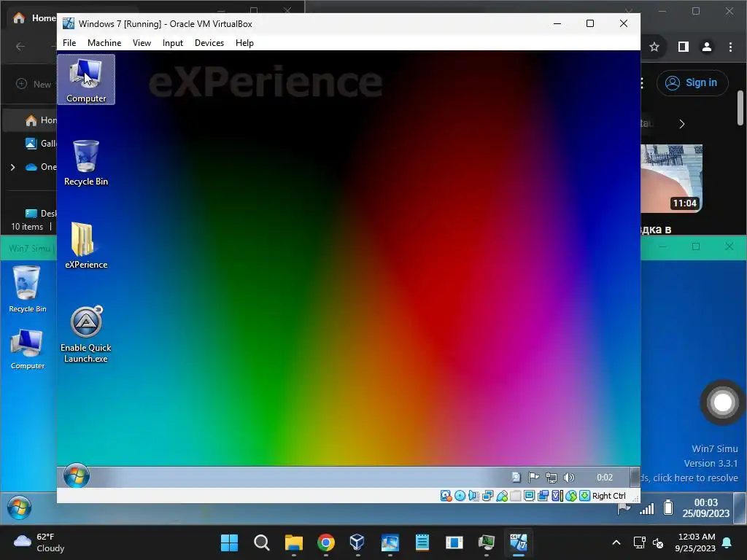Show hidden tray icons chevron
Image resolution: width=747 pixels, height=560 pixels.
(x=616, y=542)
